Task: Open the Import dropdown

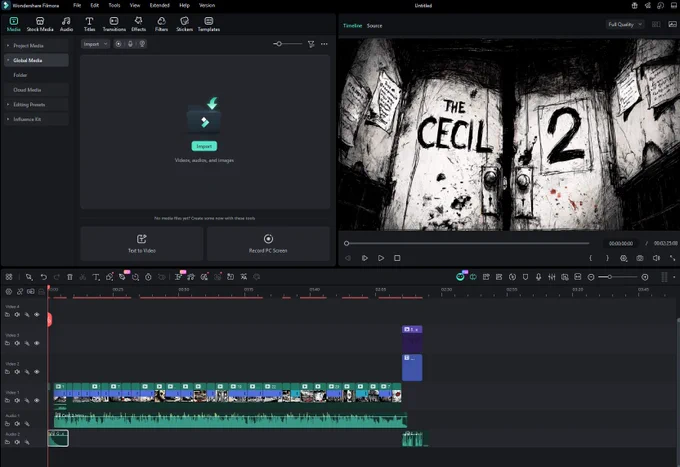Action: pyautogui.click(x=95, y=44)
